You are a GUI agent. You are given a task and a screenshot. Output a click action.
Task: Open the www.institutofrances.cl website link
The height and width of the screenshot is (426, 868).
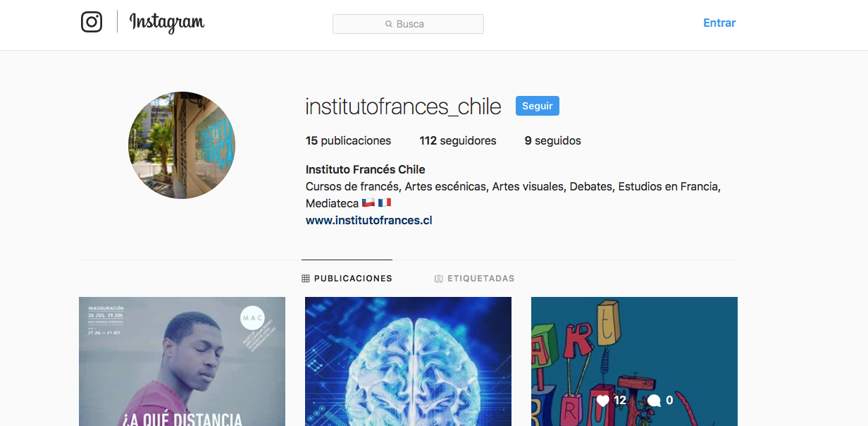(368, 220)
